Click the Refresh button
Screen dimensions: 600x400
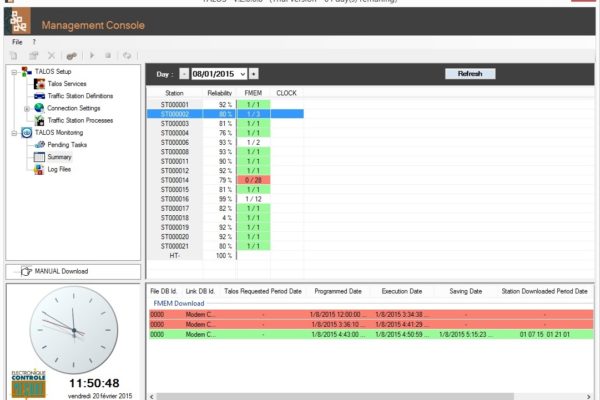tap(470, 73)
